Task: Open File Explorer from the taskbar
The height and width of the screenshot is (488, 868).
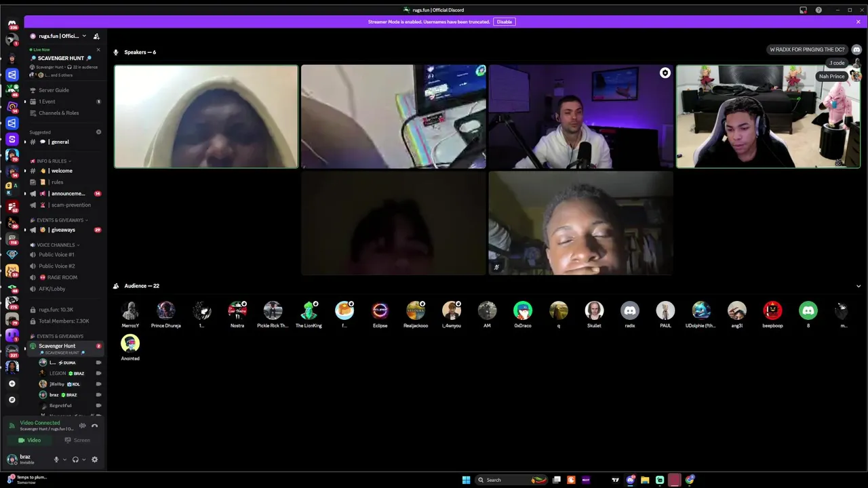Action: (645, 480)
